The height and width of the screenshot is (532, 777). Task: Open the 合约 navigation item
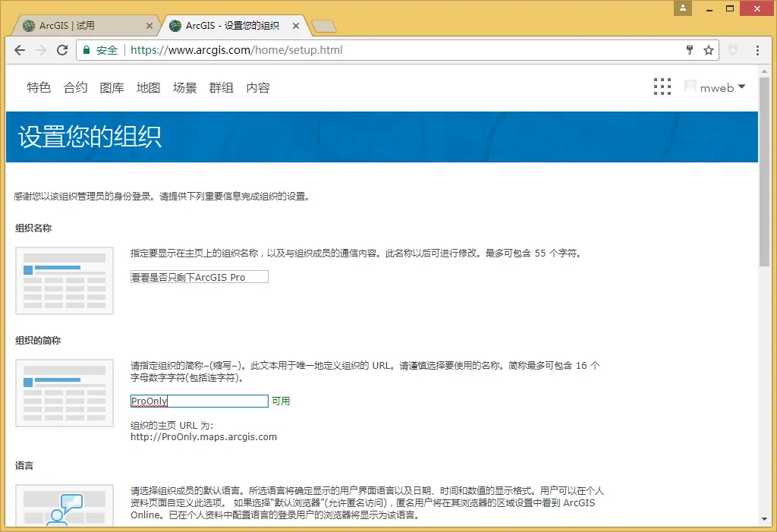point(75,88)
